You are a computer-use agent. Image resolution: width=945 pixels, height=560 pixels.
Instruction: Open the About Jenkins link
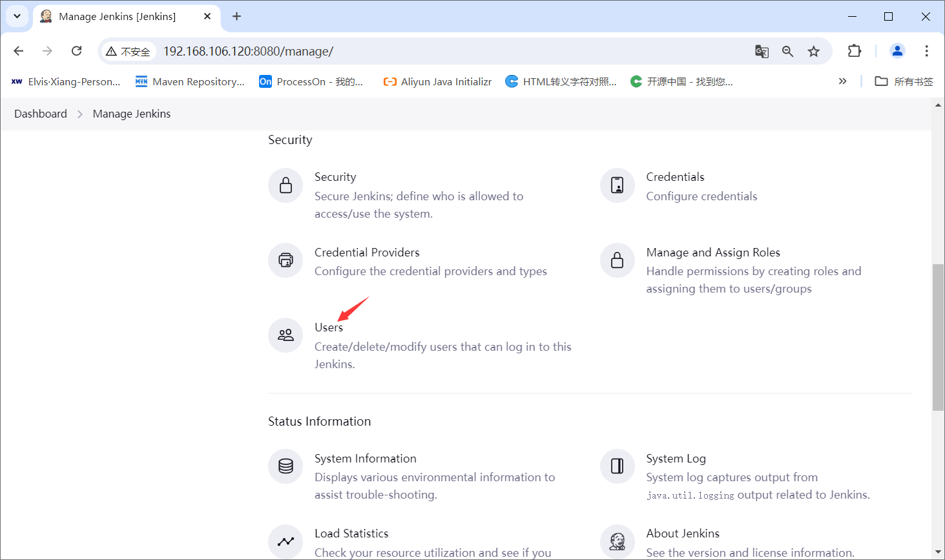pyautogui.click(x=683, y=534)
